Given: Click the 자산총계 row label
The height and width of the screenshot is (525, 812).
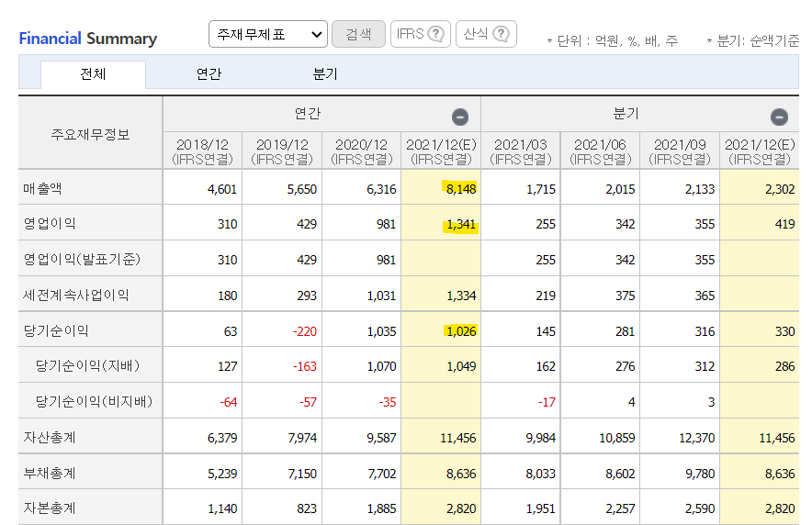Looking at the screenshot, I should click(50, 437).
